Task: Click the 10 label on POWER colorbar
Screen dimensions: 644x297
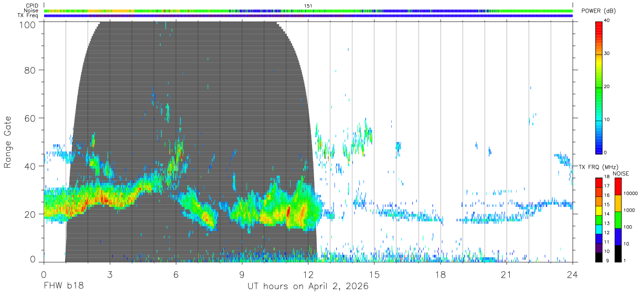Action: 607,120
